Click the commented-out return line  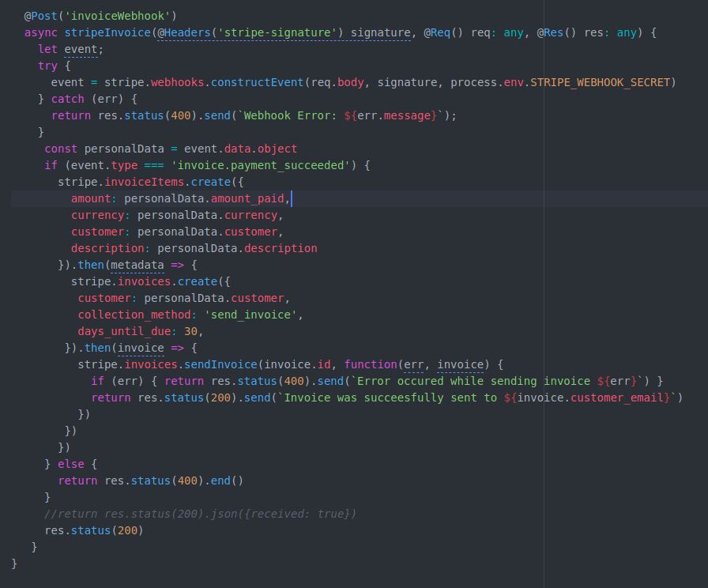coord(201,514)
